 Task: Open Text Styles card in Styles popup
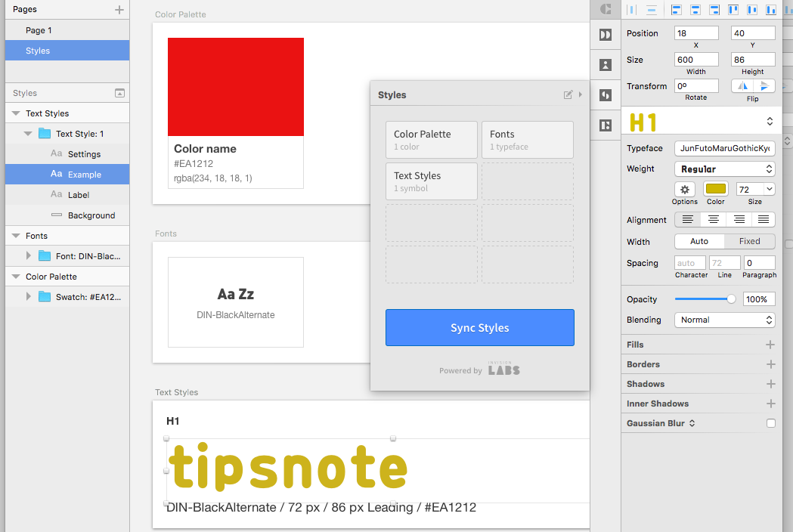[x=432, y=181]
